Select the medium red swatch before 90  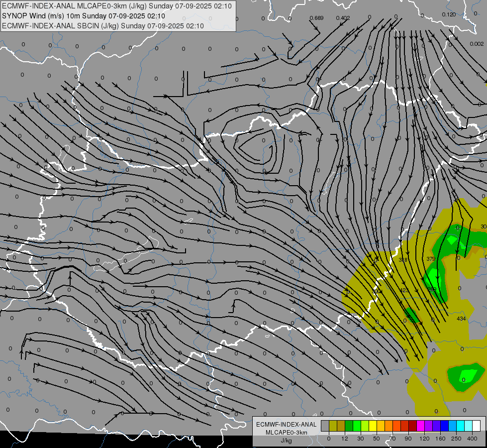pos(405,426)
